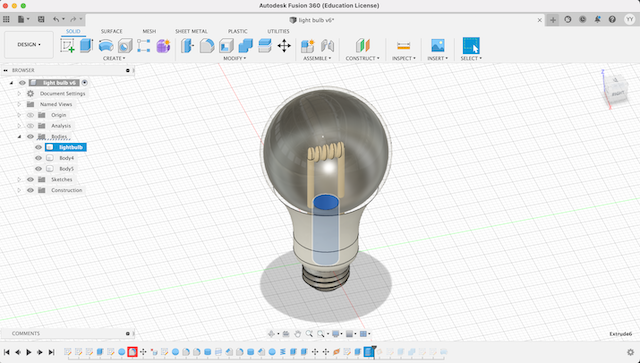Expand the Sketches folder
This screenshot has height=363, width=640.
tap(19, 179)
